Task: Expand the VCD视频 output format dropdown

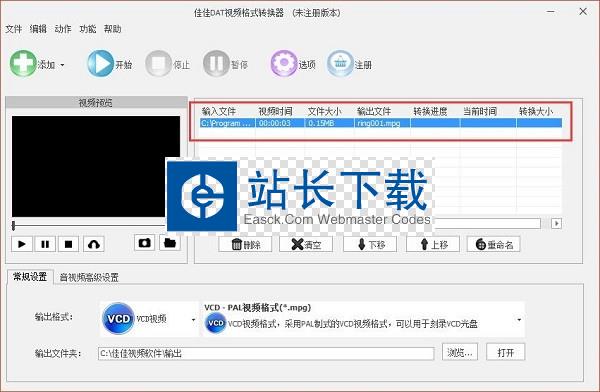Action: pos(193,319)
